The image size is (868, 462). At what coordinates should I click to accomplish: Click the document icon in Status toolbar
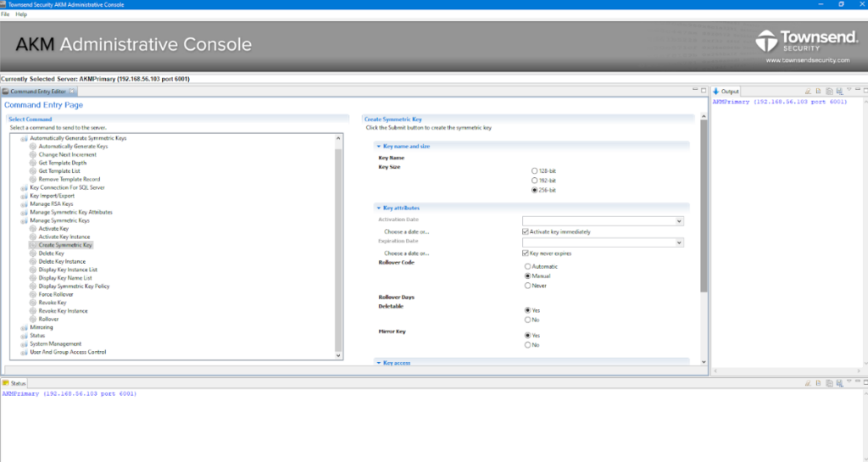(x=818, y=383)
